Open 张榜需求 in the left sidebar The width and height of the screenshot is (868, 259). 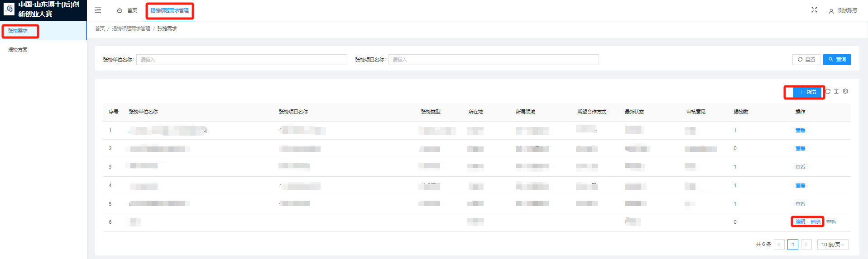tap(18, 31)
